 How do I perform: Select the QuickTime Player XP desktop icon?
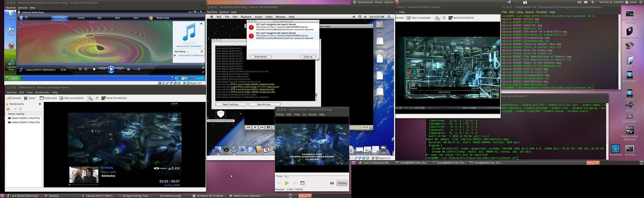(11, 65)
